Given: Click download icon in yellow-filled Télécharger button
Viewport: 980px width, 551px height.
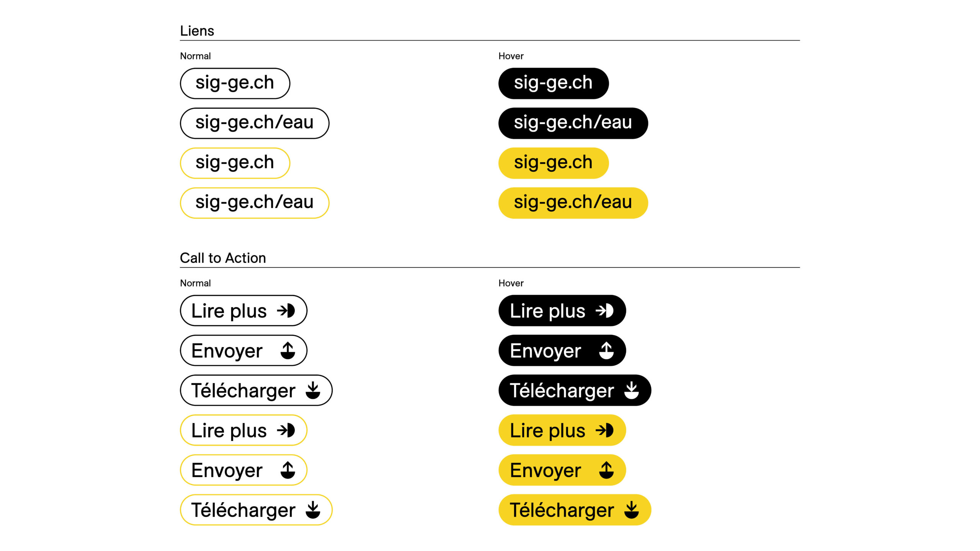Looking at the screenshot, I should [632, 510].
